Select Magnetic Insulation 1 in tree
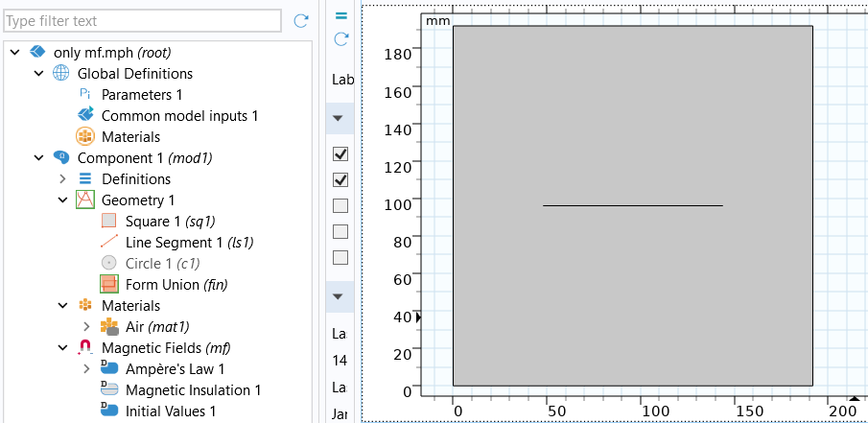868x423 pixels. pos(193,390)
